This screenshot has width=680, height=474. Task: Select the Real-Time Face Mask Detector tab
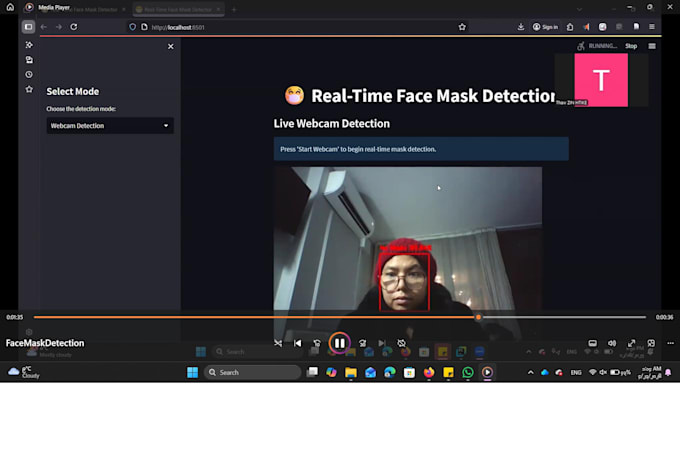[x=178, y=9]
